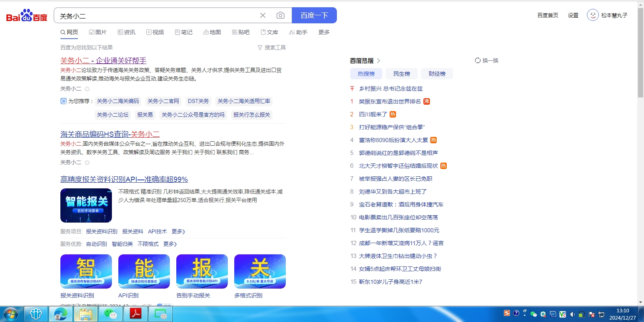Open hot search 四川舰来了
This screenshot has height=322, width=644.
click(373, 114)
